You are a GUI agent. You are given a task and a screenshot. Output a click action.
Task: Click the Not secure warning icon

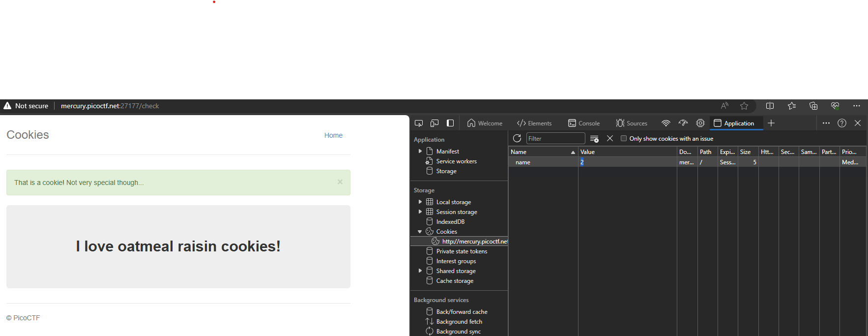coord(7,106)
